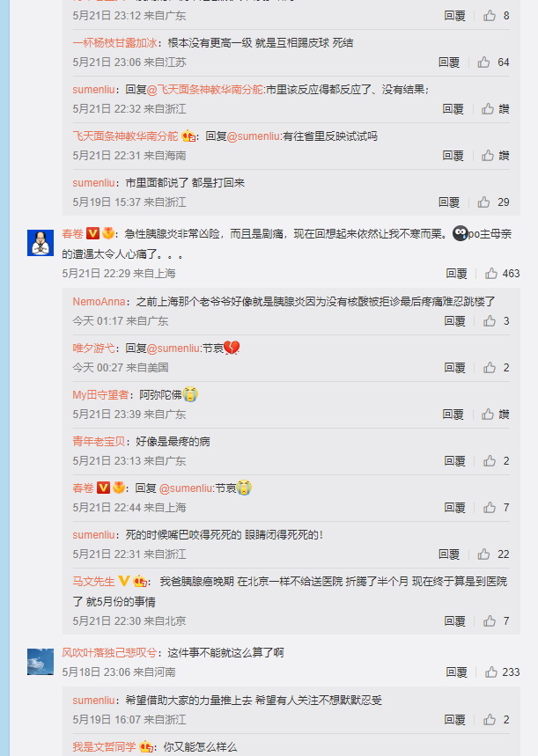538x756 pixels.
Task: Open 马文先生's username link
Action: 93,582
